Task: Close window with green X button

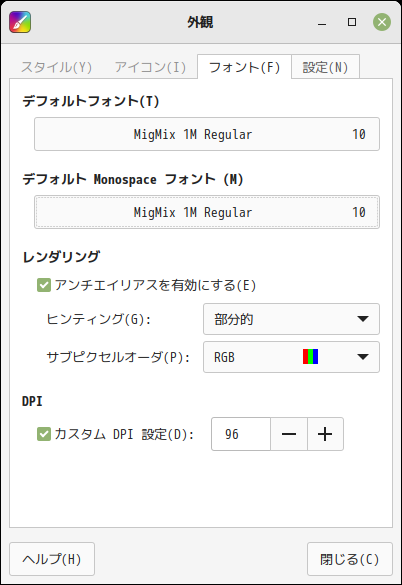Action: click(x=382, y=22)
